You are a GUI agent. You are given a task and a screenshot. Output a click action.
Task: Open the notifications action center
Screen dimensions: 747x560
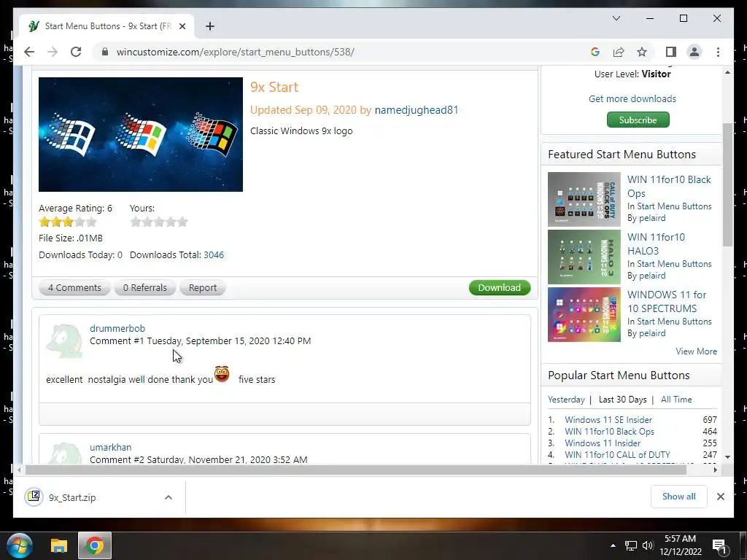(x=719, y=545)
